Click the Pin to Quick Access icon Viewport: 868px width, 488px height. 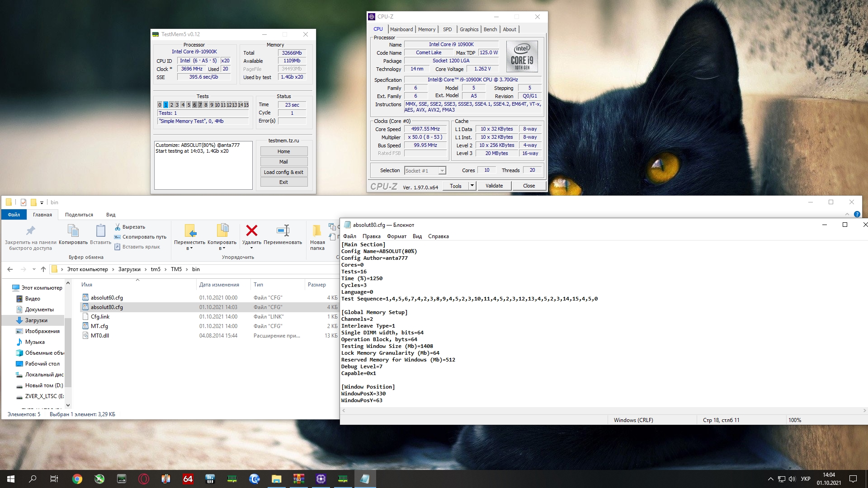[30, 231]
